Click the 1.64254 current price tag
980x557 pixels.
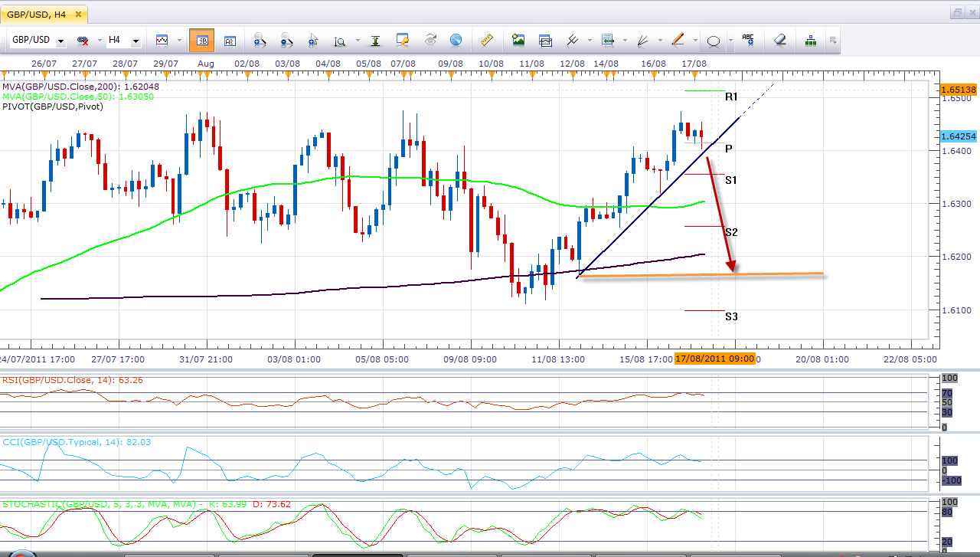pyautogui.click(x=959, y=136)
